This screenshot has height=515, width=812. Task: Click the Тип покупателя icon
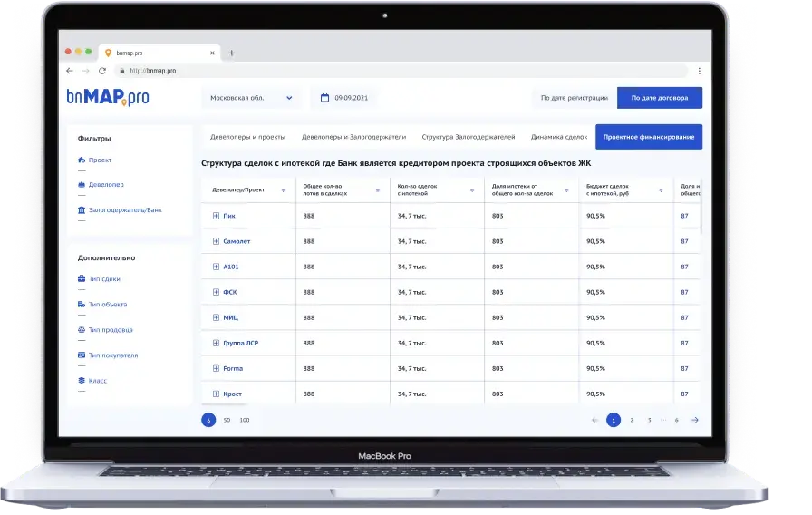point(82,355)
